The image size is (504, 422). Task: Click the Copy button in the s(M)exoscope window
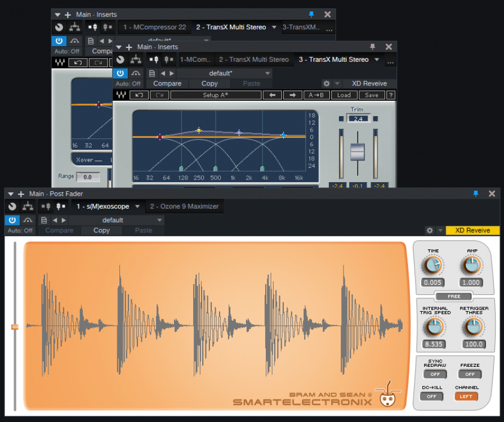pos(101,230)
